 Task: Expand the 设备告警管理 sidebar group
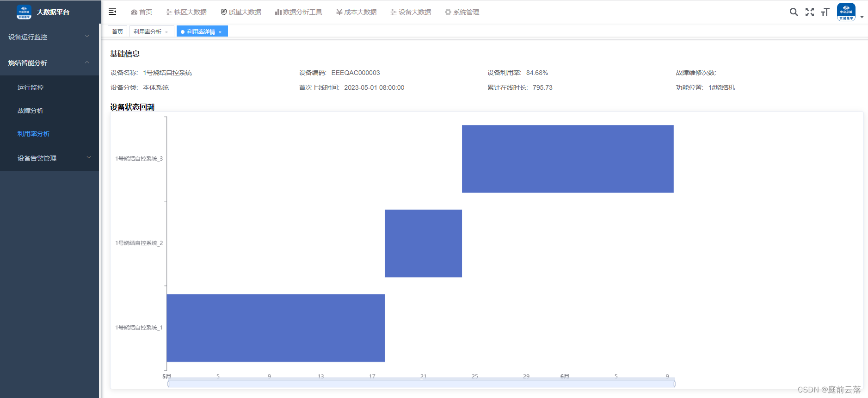point(49,158)
